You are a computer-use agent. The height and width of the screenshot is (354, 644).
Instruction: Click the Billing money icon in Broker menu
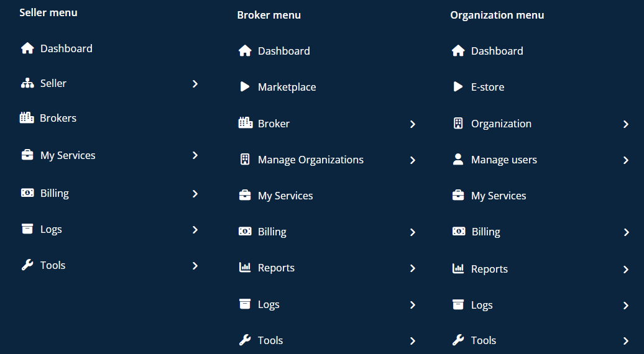[245, 232]
